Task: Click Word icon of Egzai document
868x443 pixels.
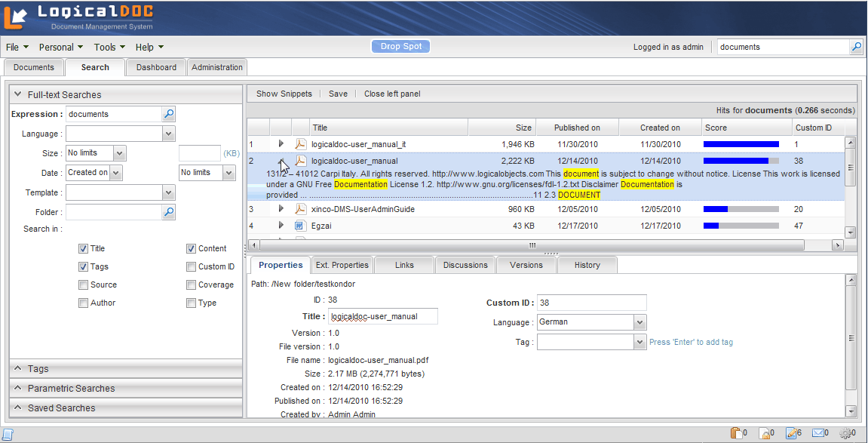Action: point(300,226)
